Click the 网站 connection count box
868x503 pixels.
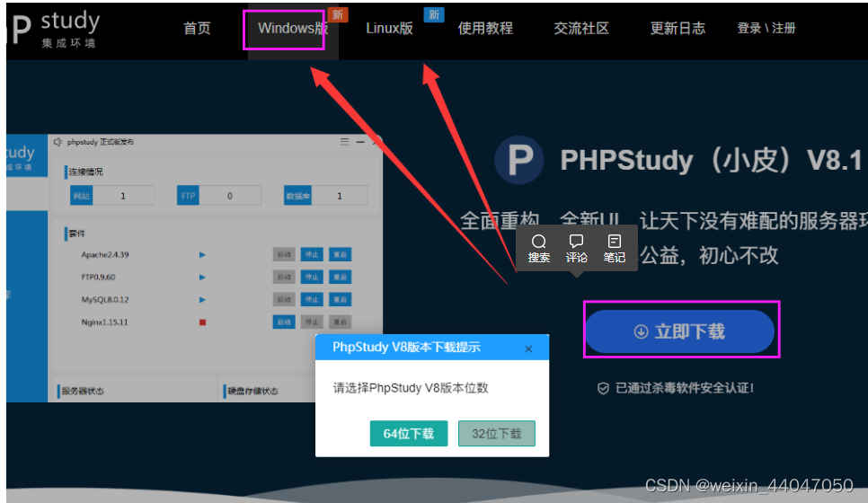click(112, 196)
